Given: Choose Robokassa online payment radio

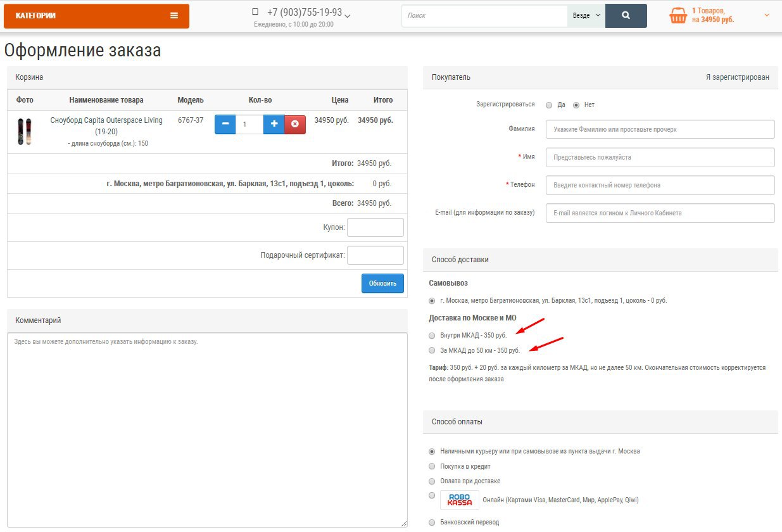Looking at the screenshot, I should (x=432, y=495).
